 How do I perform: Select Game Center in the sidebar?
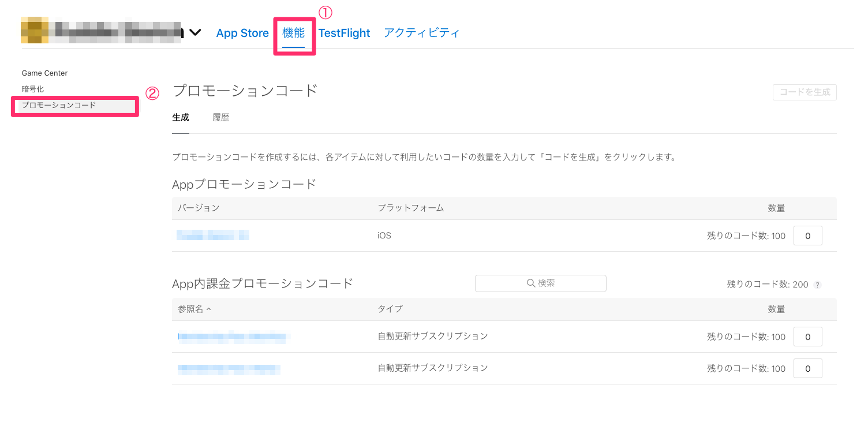tap(44, 73)
